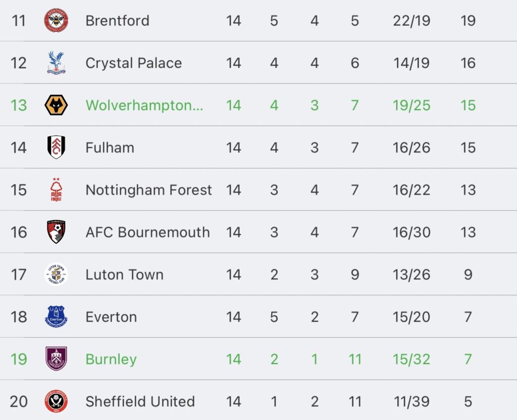The image size is (517, 420).
Task: Tap the Burnley claret badge
Action: (x=56, y=359)
